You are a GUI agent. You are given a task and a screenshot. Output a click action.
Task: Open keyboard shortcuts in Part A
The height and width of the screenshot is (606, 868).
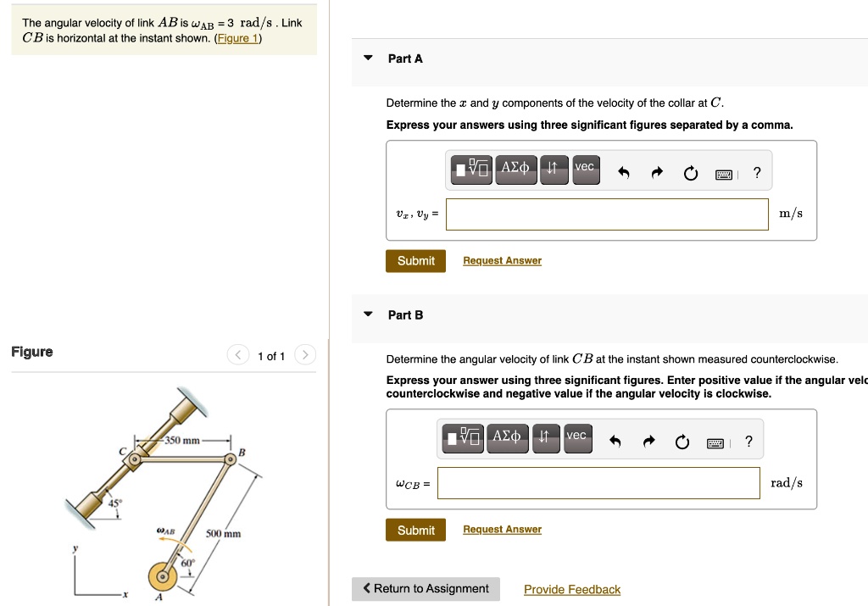(724, 175)
